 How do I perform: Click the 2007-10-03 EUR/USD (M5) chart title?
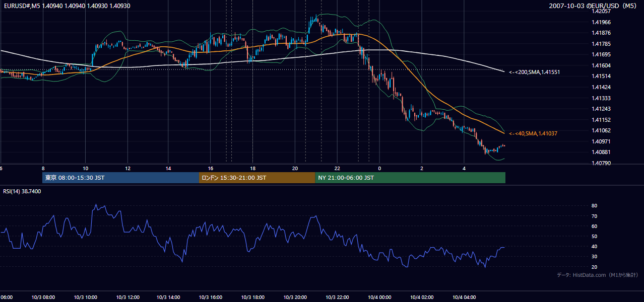[x=593, y=6]
